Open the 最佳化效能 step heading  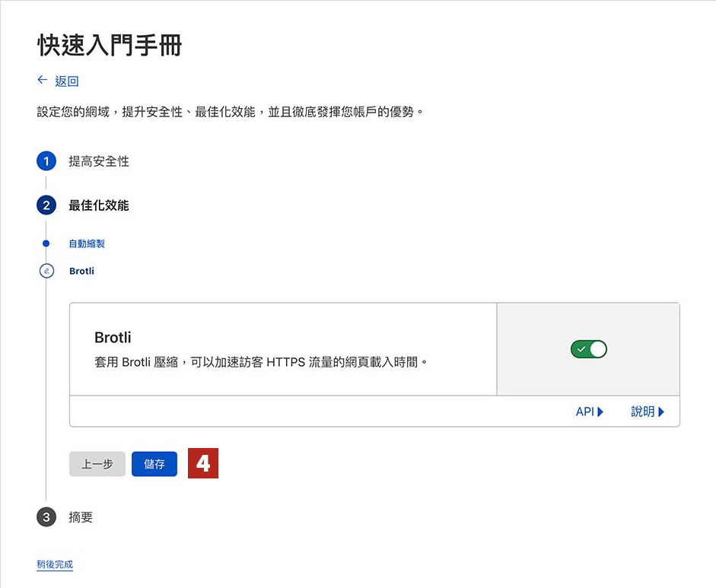(99, 205)
